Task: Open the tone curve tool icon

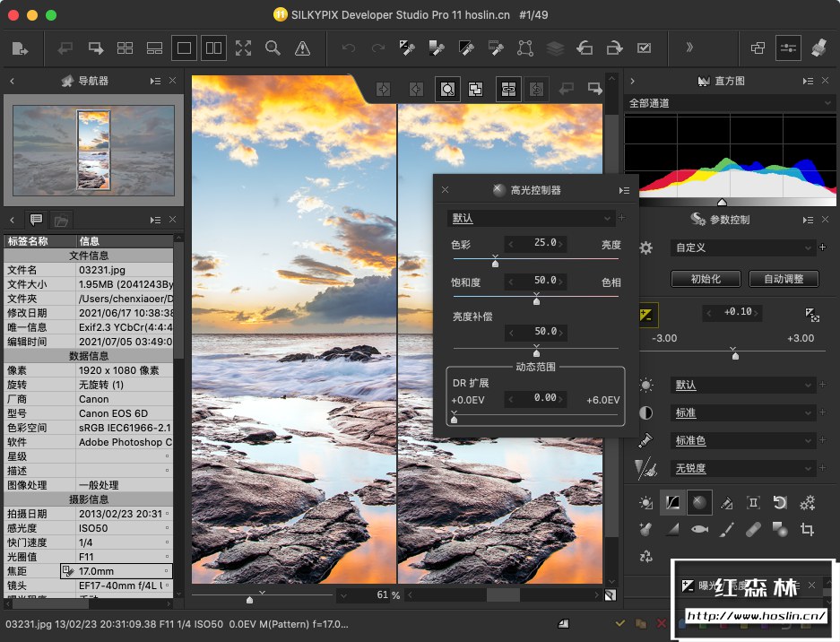Action: tap(672, 503)
